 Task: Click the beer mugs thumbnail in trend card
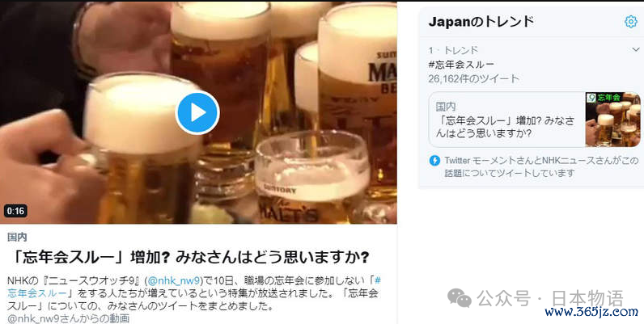[612, 120]
